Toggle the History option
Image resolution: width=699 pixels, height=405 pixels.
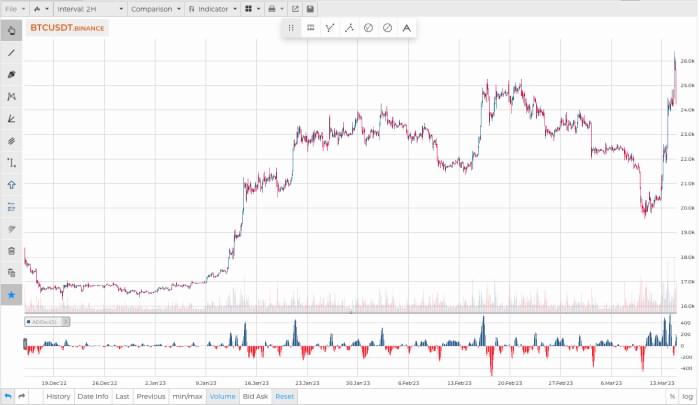[58, 397]
